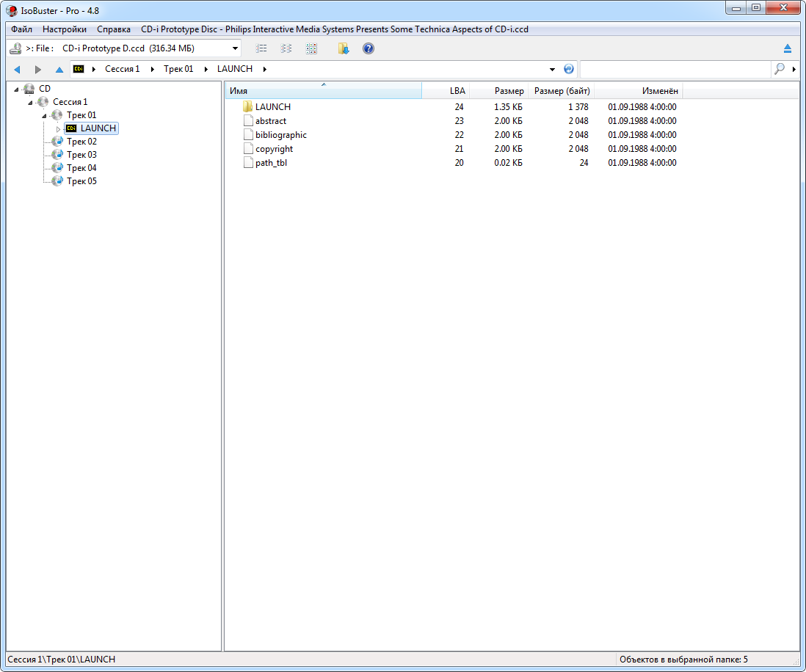806x672 pixels.
Task: Click the CD-i icon in breadcrumb bar
Action: click(78, 69)
